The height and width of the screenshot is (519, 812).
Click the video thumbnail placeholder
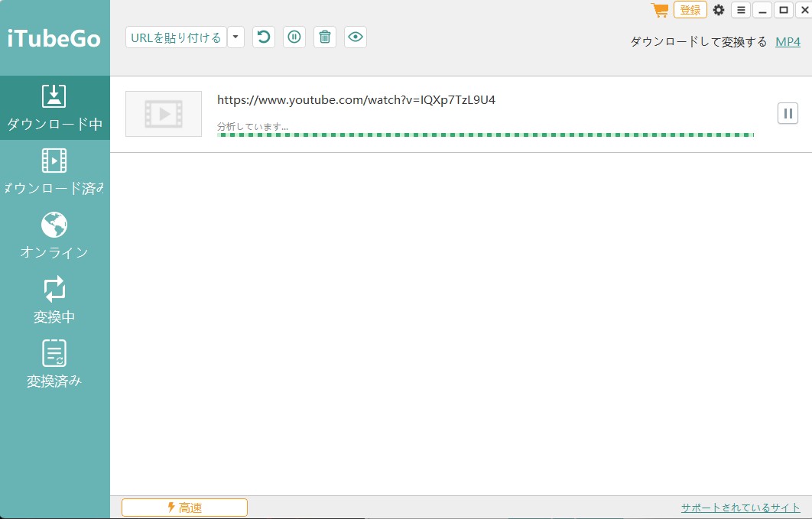point(164,114)
